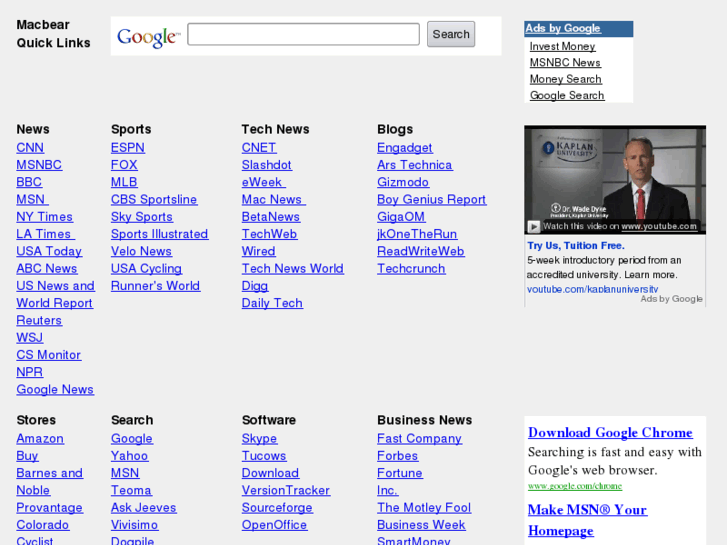The width and height of the screenshot is (727, 545).
Task: Visit the Fast Company business link
Action: tap(419, 438)
